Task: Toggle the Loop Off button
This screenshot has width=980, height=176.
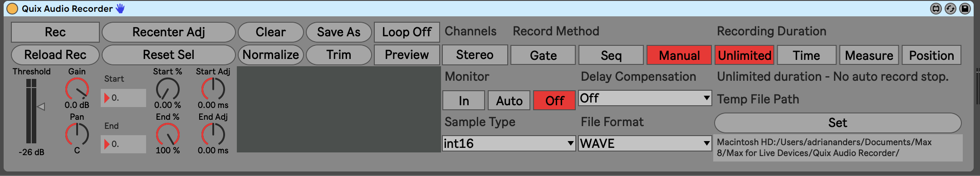Action: [x=407, y=32]
